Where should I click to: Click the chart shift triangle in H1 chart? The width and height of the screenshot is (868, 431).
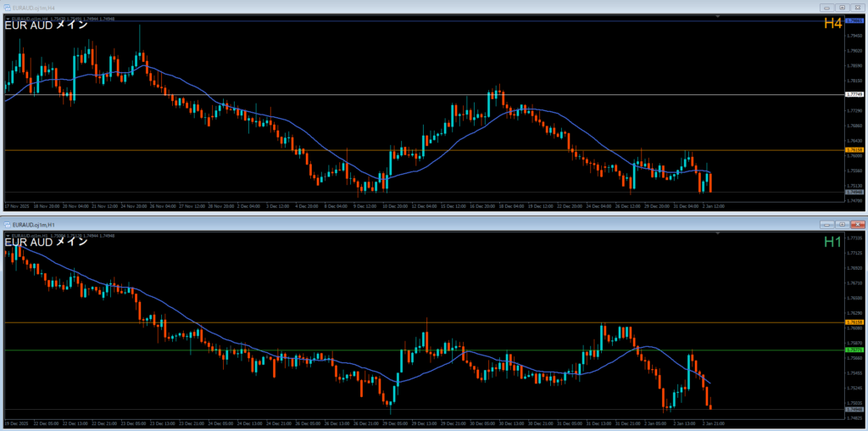pos(718,234)
